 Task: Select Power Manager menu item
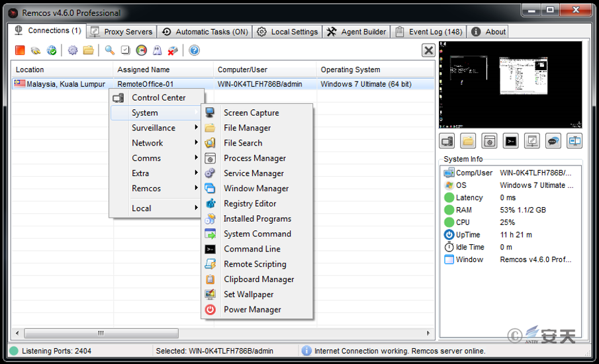click(x=257, y=309)
